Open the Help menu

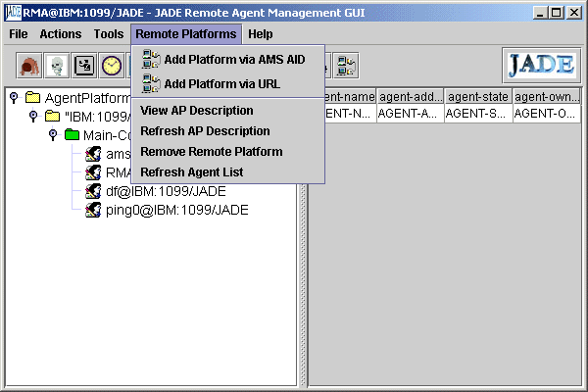pyautogui.click(x=261, y=34)
